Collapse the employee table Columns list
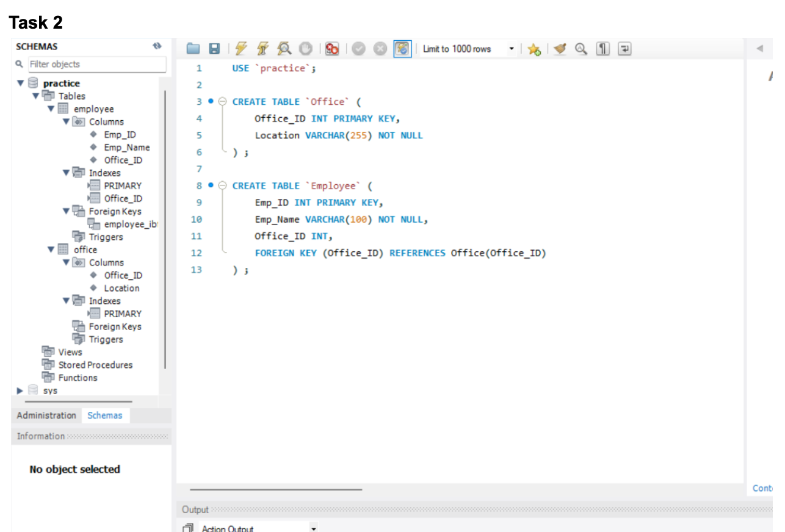This screenshot has width=785, height=532. coord(65,121)
